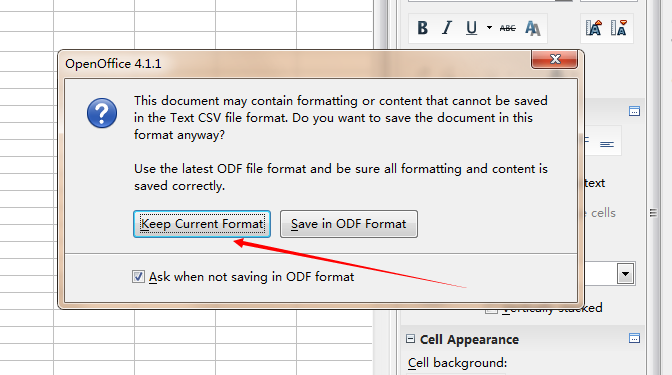Apply Underline formatting icon
672x375 pixels.
tap(471, 28)
